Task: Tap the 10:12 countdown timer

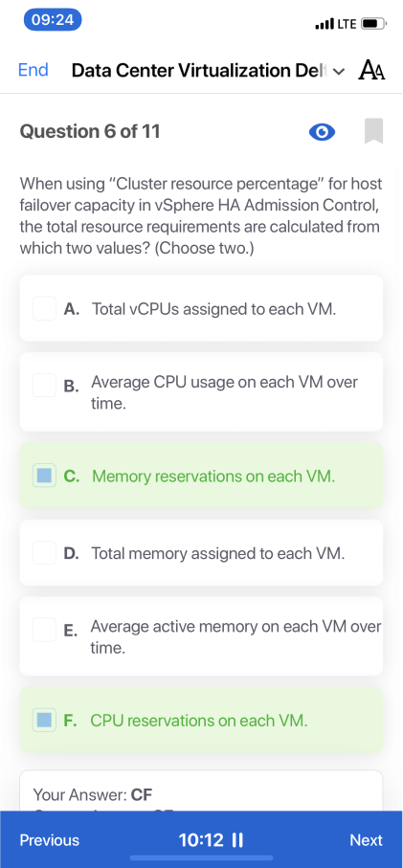Action: click(200, 840)
